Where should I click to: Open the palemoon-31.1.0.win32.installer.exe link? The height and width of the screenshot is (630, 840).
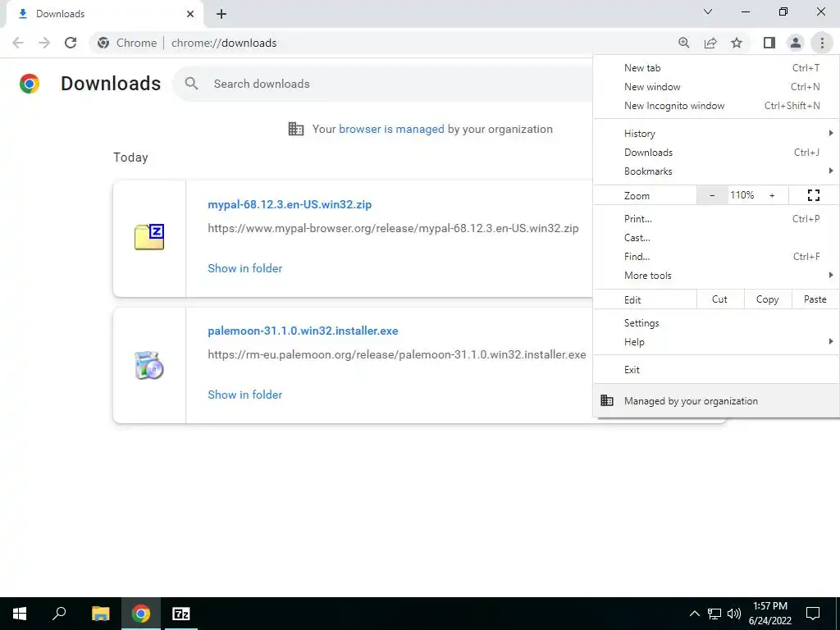304,331
